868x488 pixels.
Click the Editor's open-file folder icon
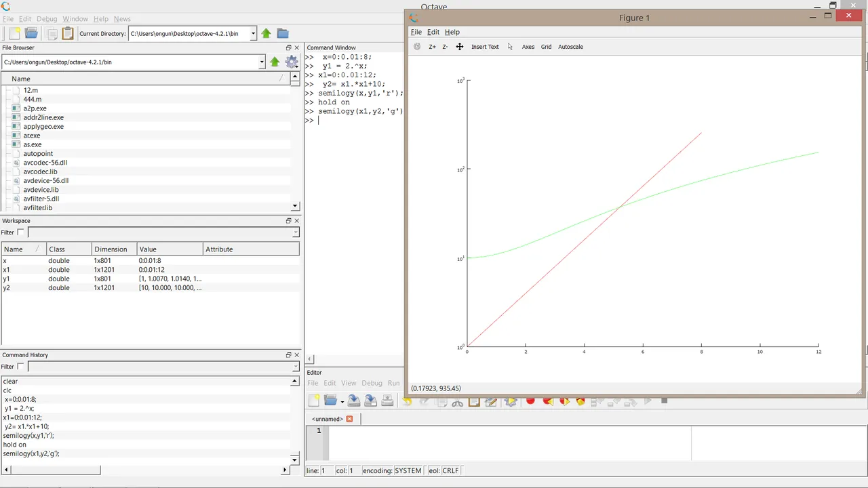click(x=330, y=401)
